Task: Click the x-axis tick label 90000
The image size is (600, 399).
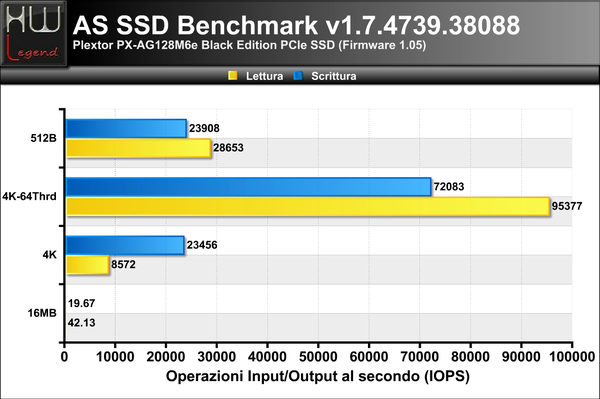Action: (x=521, y=357)
